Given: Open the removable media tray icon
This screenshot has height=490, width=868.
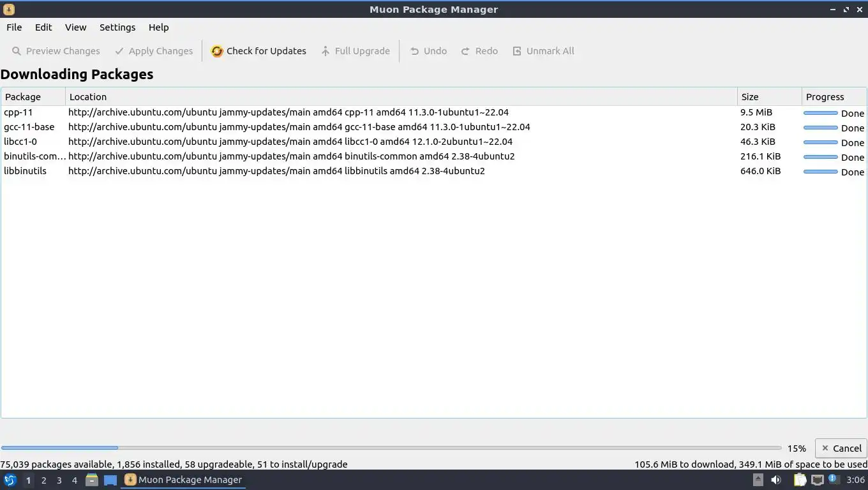Looking at the screenshot, I should pyautogui.click(x=758, y=480).
